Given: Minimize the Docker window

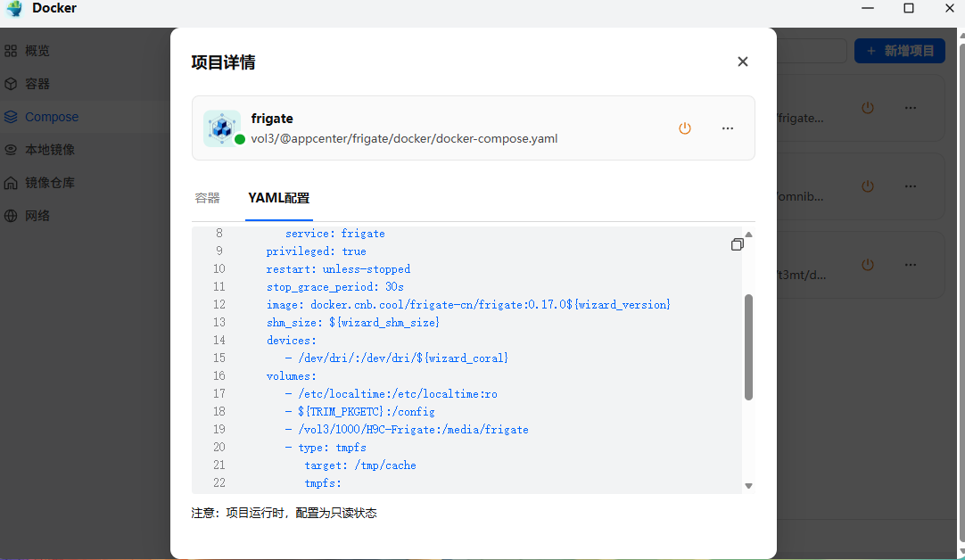Looking at the screenshot, I should point(868,9).
